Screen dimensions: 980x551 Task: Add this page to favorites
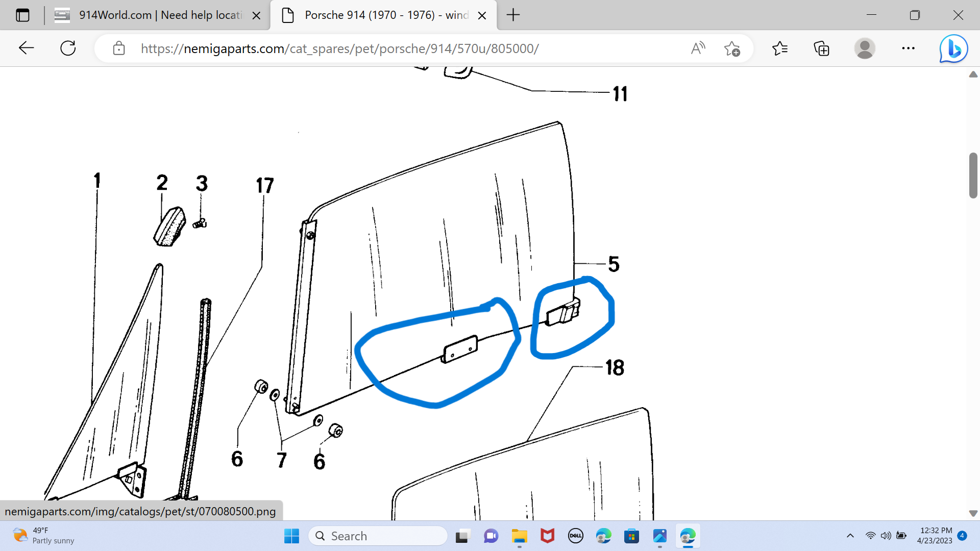tap(732, 48)
